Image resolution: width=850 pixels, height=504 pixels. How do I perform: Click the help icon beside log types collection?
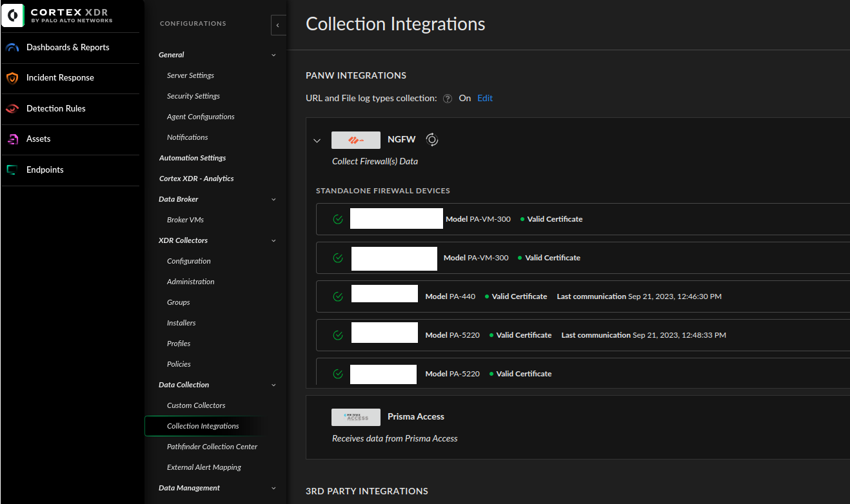tap(448, 99)
